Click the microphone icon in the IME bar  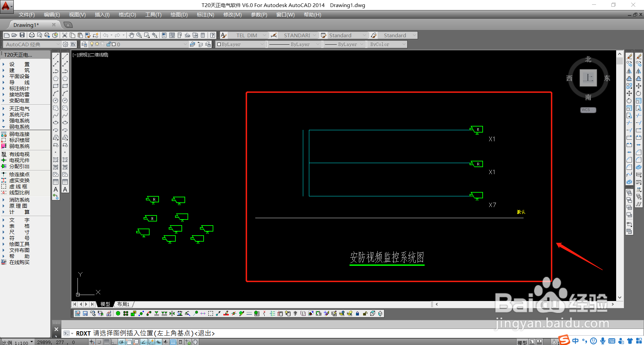(603, 341)
